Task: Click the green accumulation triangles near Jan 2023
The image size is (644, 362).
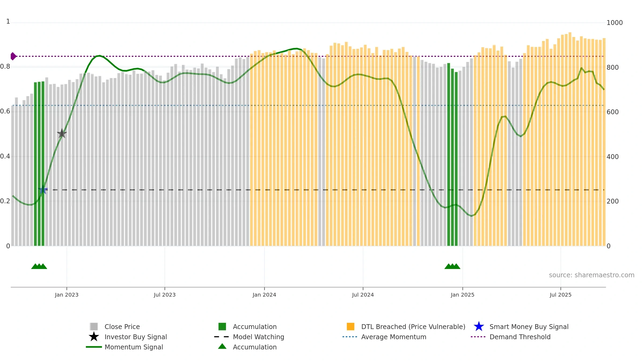Action: tap(39, 266)
